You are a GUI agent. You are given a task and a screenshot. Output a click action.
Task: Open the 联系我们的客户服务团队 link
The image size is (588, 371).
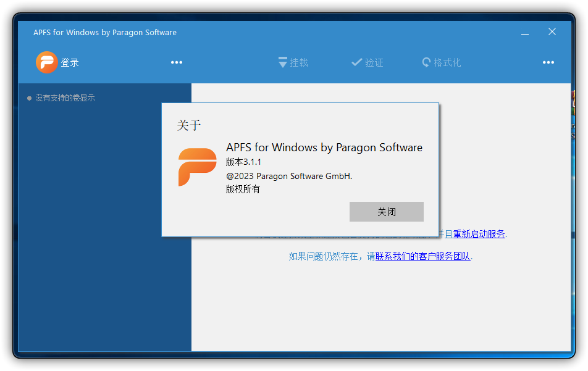[423, 256]
